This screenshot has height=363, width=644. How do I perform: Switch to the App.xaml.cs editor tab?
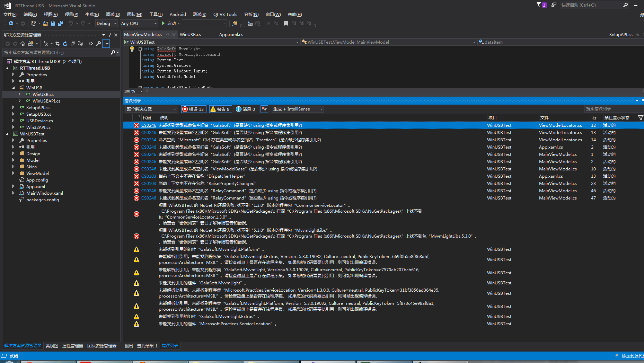point(231,35)
